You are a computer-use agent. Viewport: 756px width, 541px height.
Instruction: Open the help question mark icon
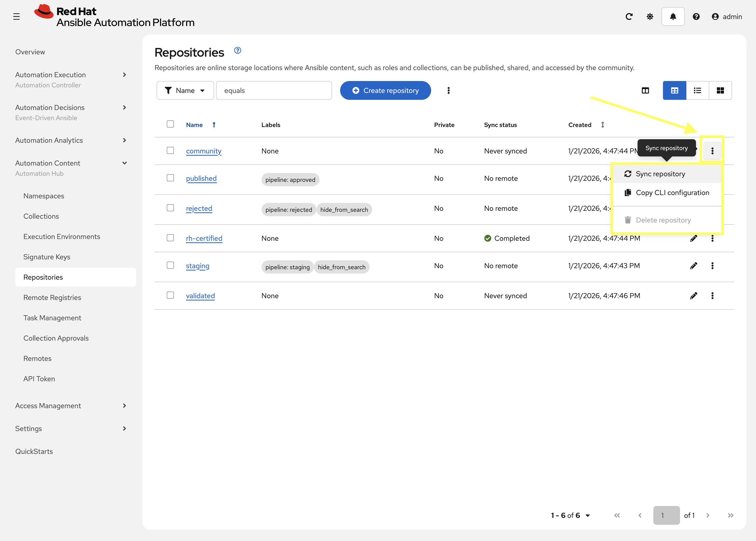tap(696, 16)
